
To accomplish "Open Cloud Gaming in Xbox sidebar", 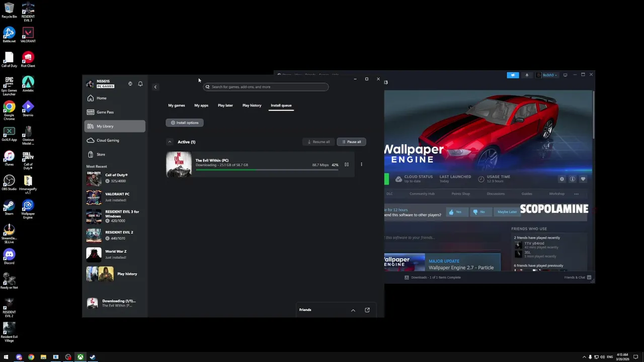I will point(115,140).
